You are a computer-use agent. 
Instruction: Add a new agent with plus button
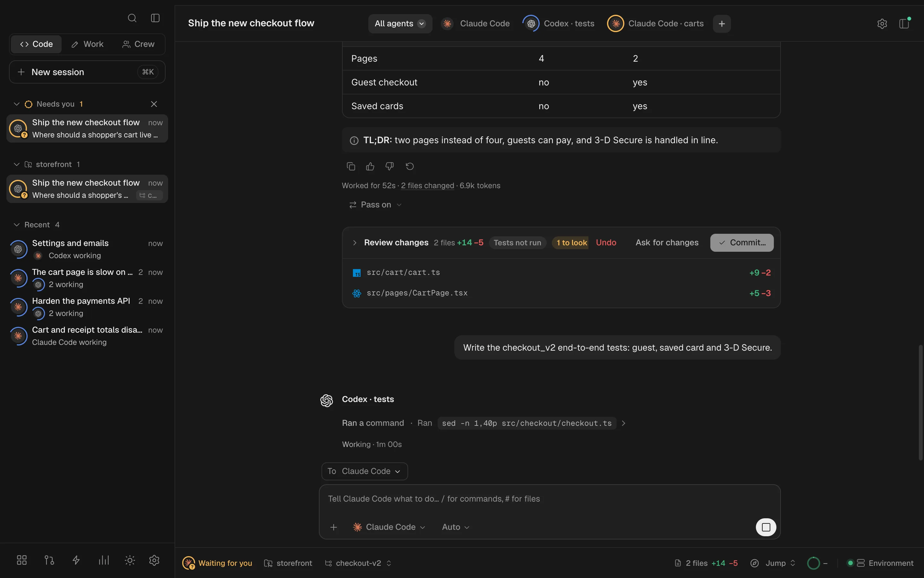pos(722,24)
